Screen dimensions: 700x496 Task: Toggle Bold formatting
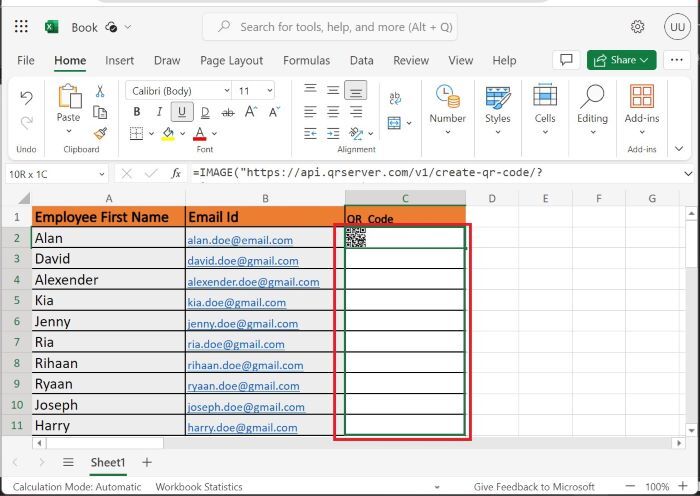pos(137,112)
